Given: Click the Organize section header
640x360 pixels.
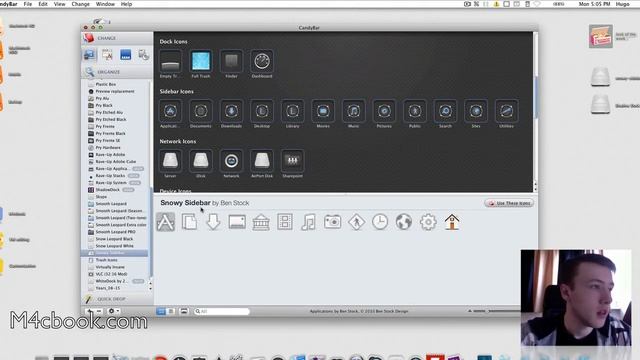Looking at the screenshot, I should [x=117, y=72].
